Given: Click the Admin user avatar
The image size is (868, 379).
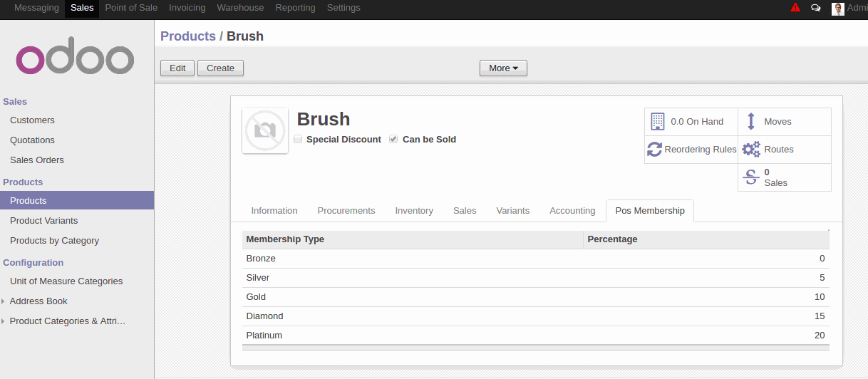Looking at the screenshot, I should coord(838,9).
